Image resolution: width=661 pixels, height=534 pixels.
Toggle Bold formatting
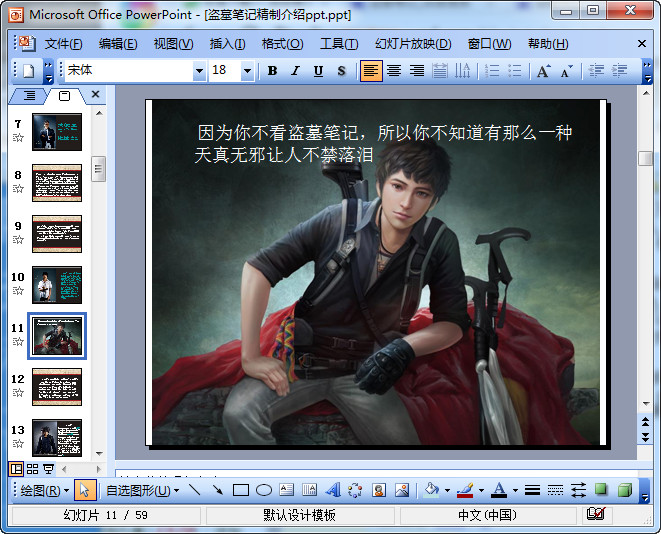click(x=272, y=70)
